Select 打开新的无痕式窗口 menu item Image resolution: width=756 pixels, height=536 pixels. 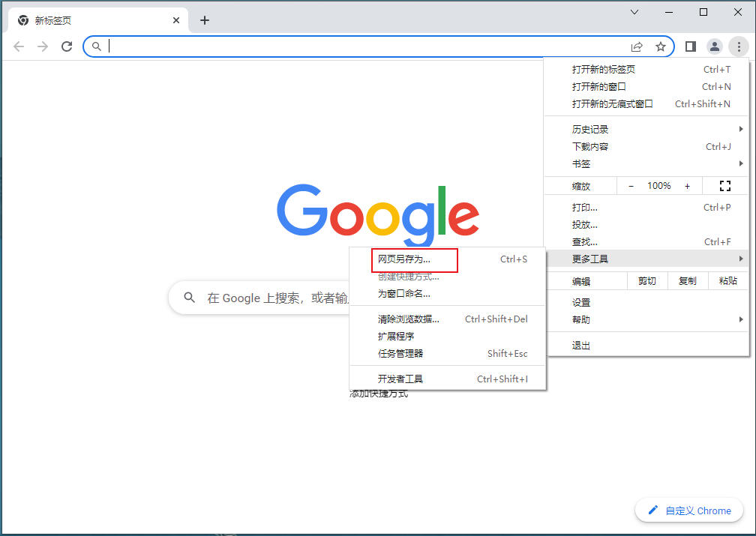click(x=646, y=104)
